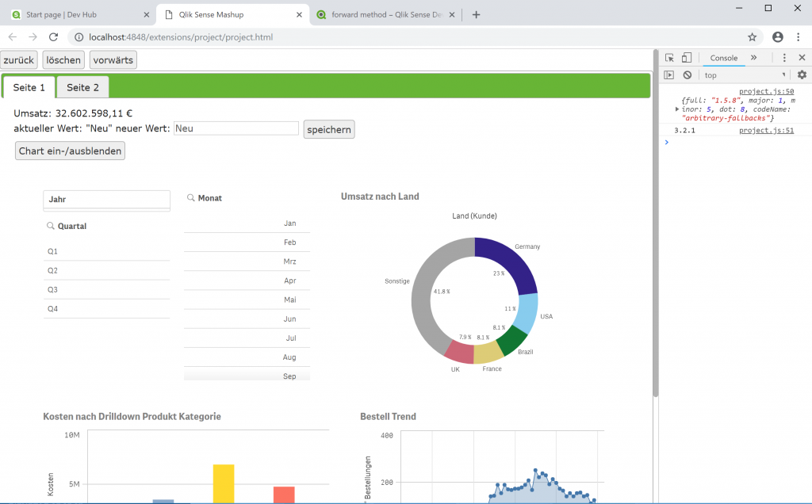Screen dimensions: 812x504
Task: Click the Chrome profile avatar icon
Action: tap(778, 36)
